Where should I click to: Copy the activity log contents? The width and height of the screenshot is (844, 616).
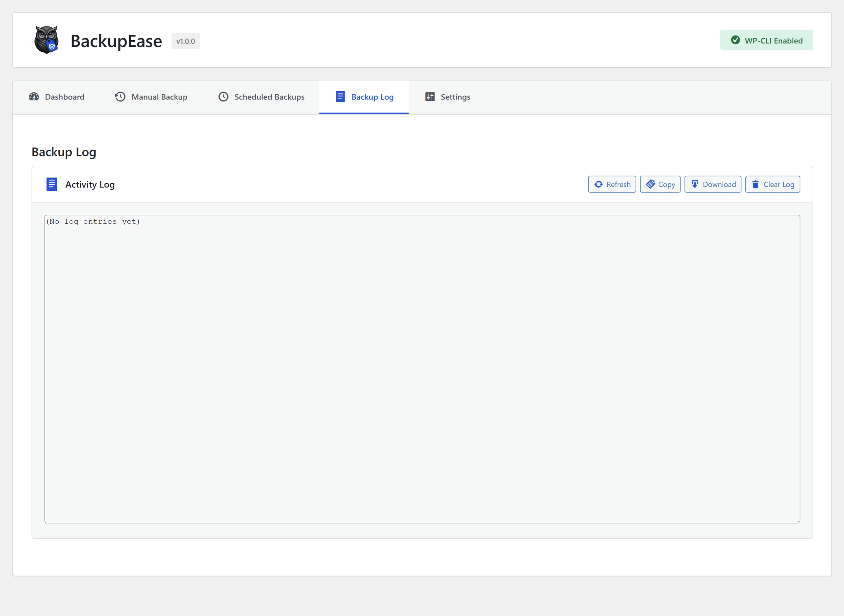(660, 184)
